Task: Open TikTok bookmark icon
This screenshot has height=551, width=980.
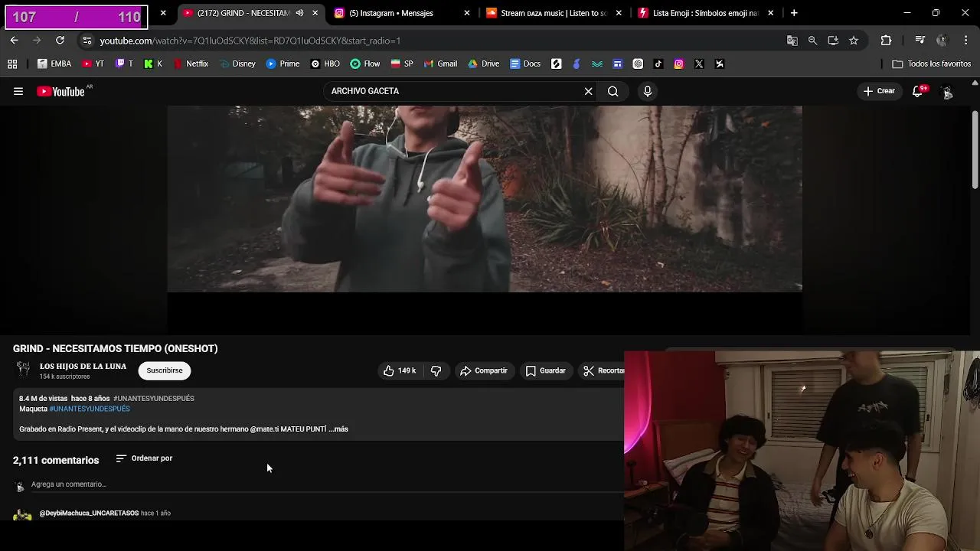Action: (658, 64)
